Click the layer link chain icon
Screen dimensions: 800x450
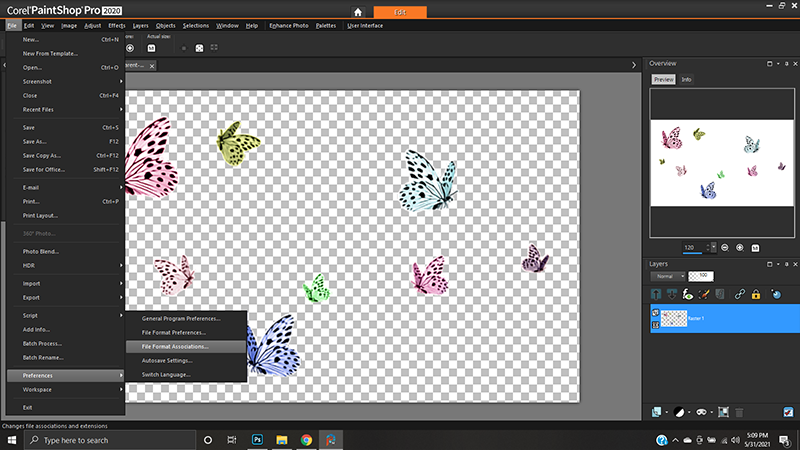(738, 295)
